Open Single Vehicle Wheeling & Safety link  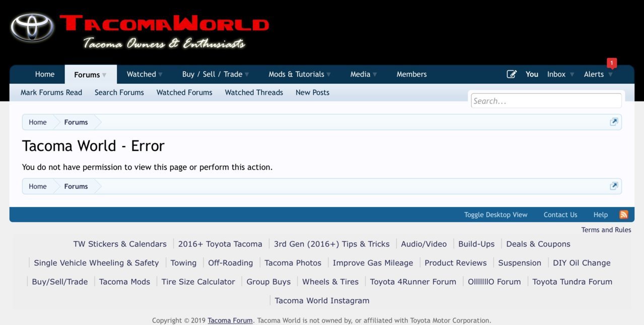pos(96,263)
